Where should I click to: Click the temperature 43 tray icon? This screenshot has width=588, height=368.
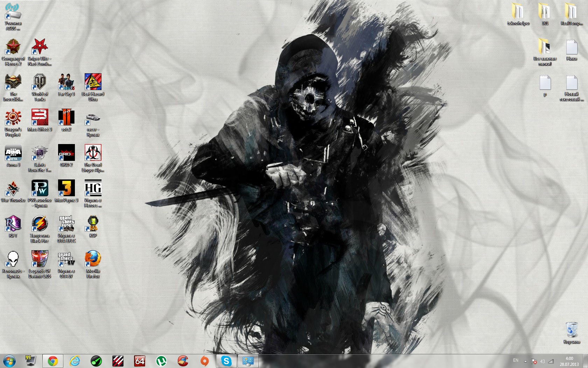coord(542,361)
